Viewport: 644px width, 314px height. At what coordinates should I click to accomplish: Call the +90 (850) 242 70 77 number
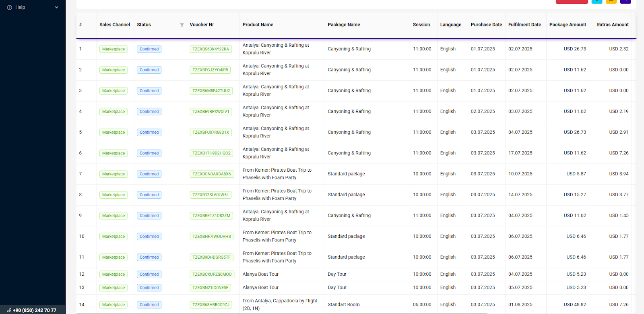pos(35,310)
